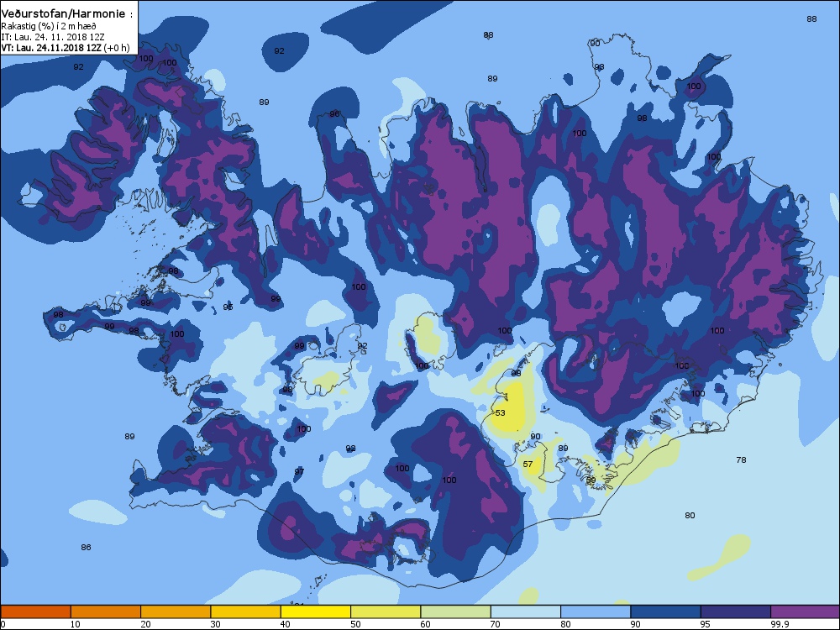Click the humidity value 53 on the yellow area

(500, 413)
